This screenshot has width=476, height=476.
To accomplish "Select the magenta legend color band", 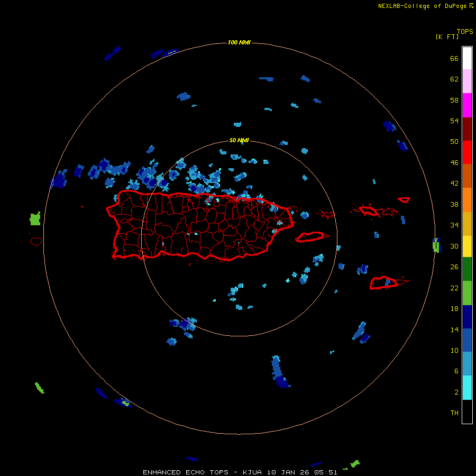I will [467, 105].
